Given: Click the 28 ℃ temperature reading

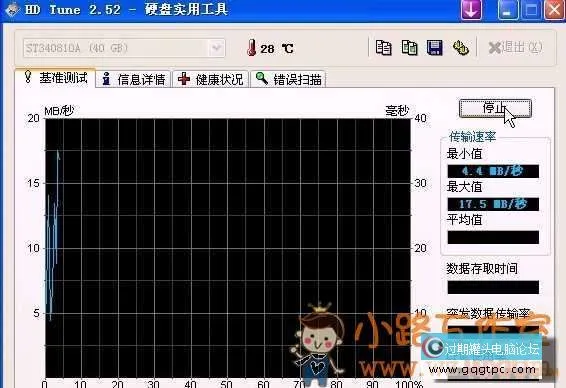Looking at the screenshot, I should pyautogui.click(x=277, y=49).
